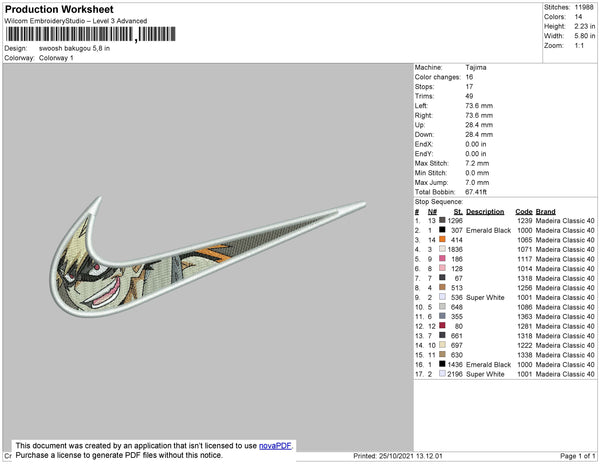This screenshot has height=464, width=600.
Task: Click thread code '1086' in stop row 10
Action: click(525, 307)
